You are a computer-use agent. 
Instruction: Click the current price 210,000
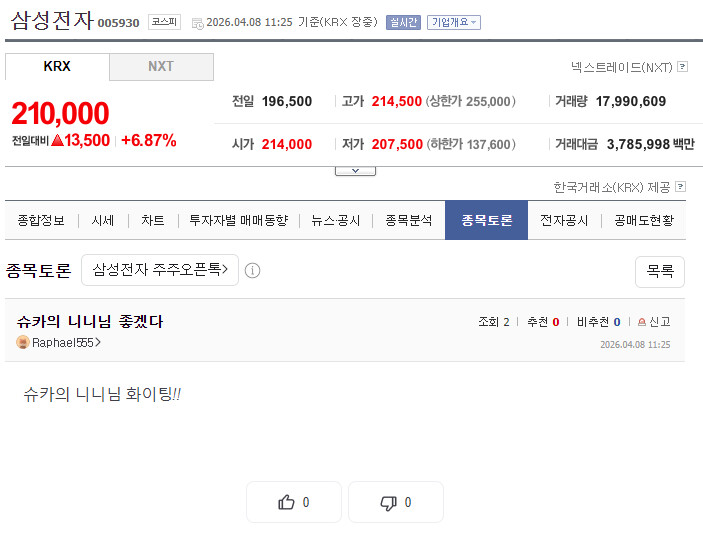pos(60,113)
